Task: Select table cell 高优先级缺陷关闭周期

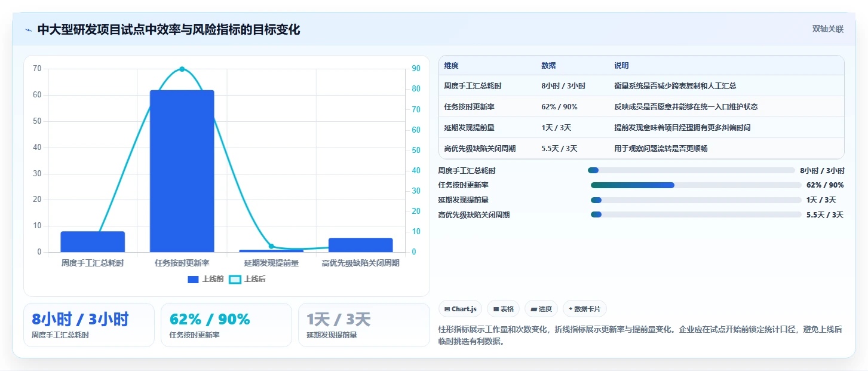Action: tap(480, 149)
